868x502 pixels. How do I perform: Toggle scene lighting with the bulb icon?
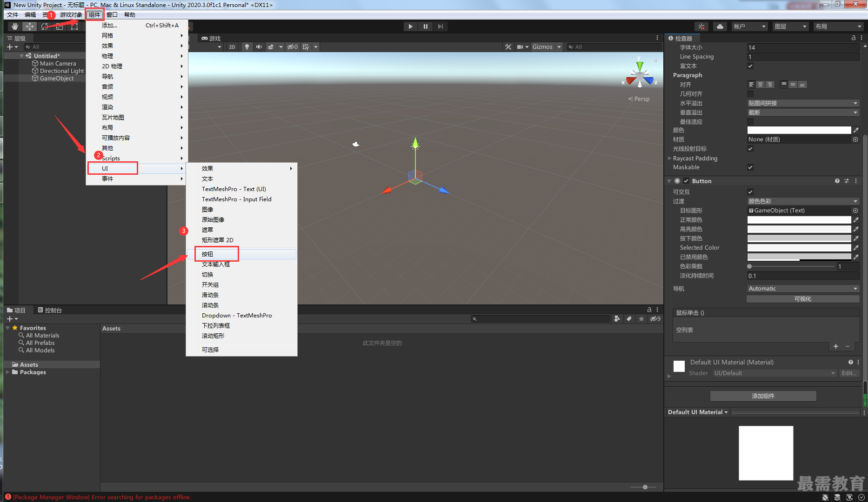247,47
